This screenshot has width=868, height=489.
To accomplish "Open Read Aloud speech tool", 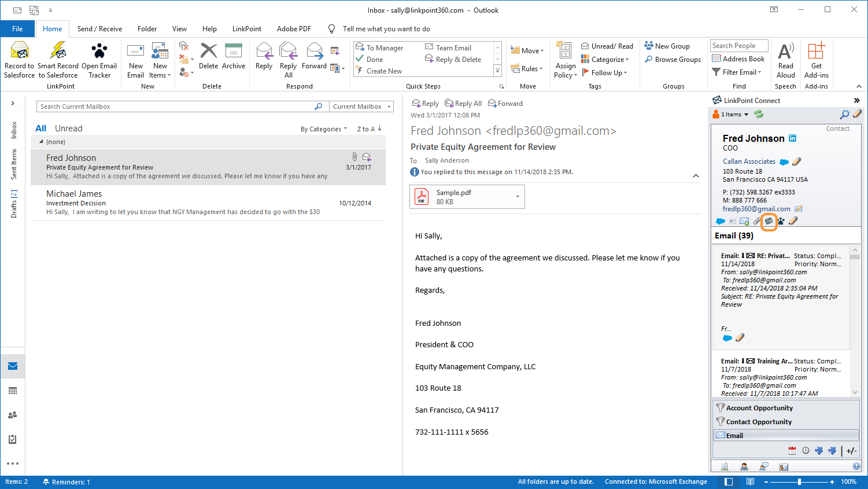I will [786, 60].
